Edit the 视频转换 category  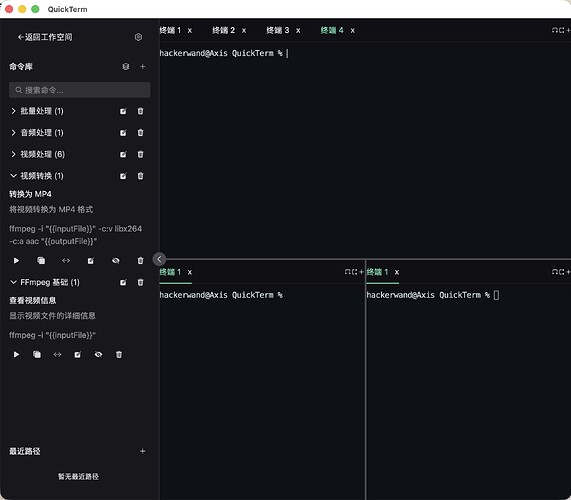coord(123,176)
